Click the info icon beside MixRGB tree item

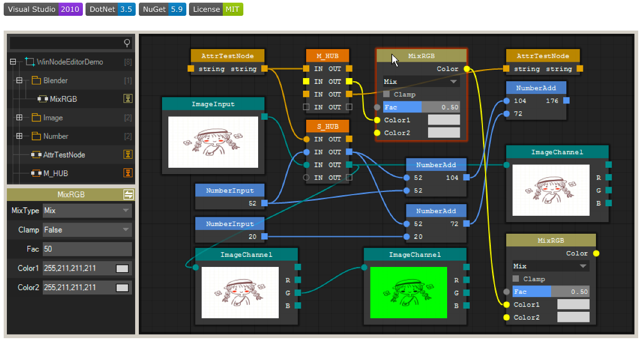tap(128, 99)
